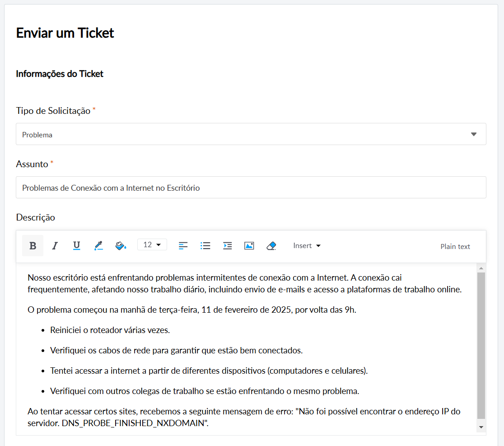
Task: Click the text 'Reiniciei o roteador várias vezes.'
Action: (x=110, y=330)
